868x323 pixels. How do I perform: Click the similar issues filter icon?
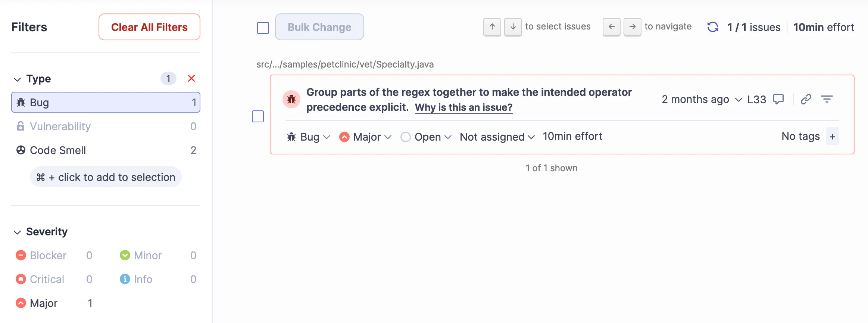[x=827, y=99]
